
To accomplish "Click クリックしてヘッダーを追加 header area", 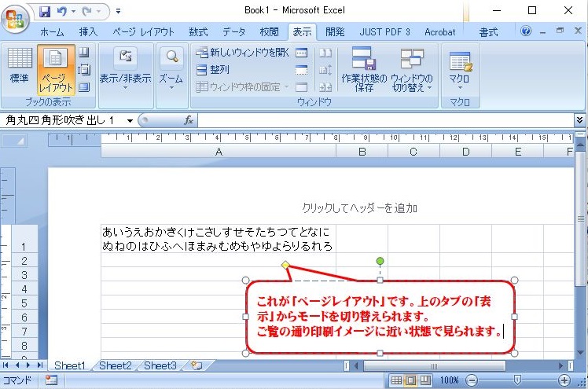I will (x=359, y=208).
